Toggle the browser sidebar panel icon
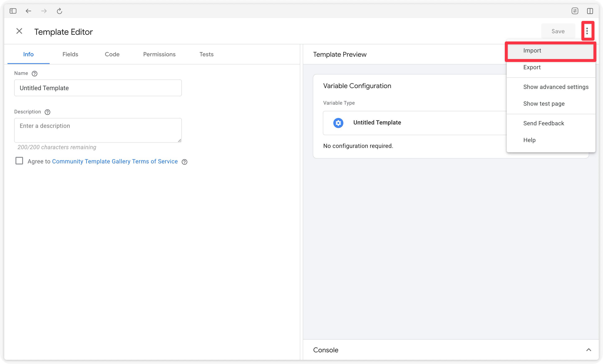This screenshot has height=364, width=603. [13, 11]
